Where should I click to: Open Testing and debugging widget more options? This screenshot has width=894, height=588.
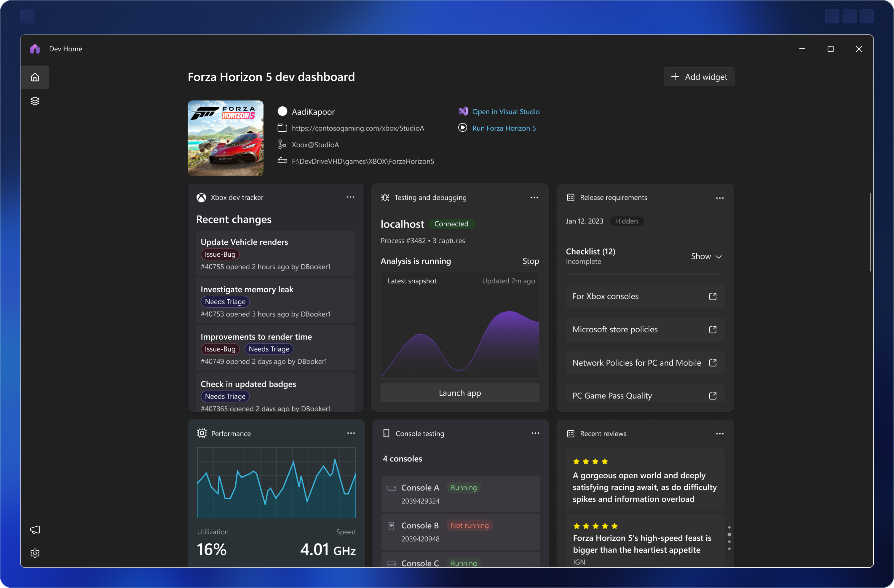[x=534, y=197]
